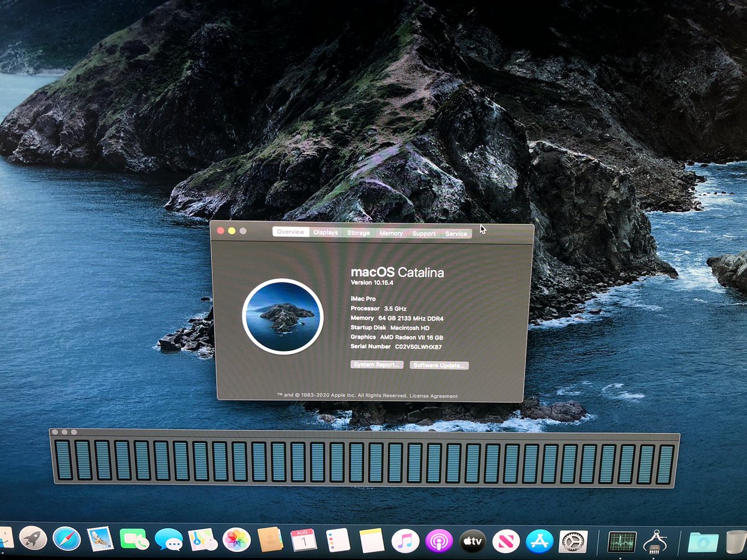Viewport: 747px width, 560px height.
Task: Open the Mail app in dock
Action: click(x=100, y=539)
